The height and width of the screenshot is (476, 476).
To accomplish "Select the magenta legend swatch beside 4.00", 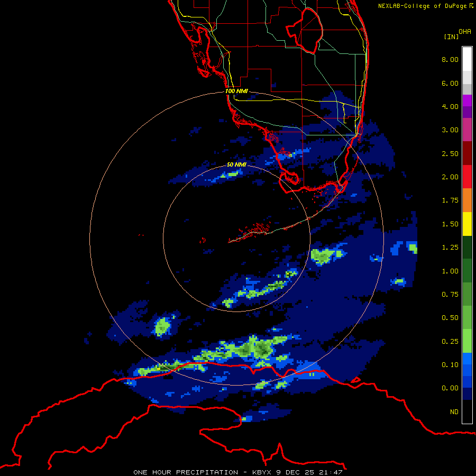I will coord(467,100).
